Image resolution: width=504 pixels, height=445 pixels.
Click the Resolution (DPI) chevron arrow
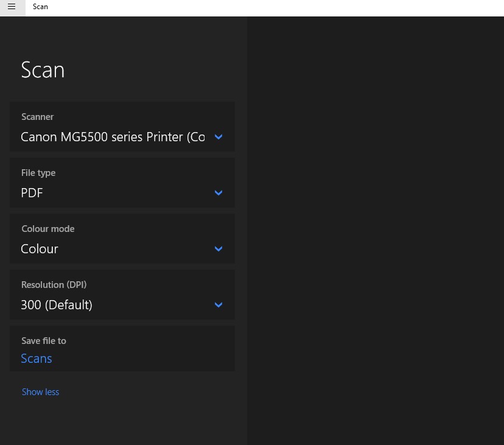219,305
